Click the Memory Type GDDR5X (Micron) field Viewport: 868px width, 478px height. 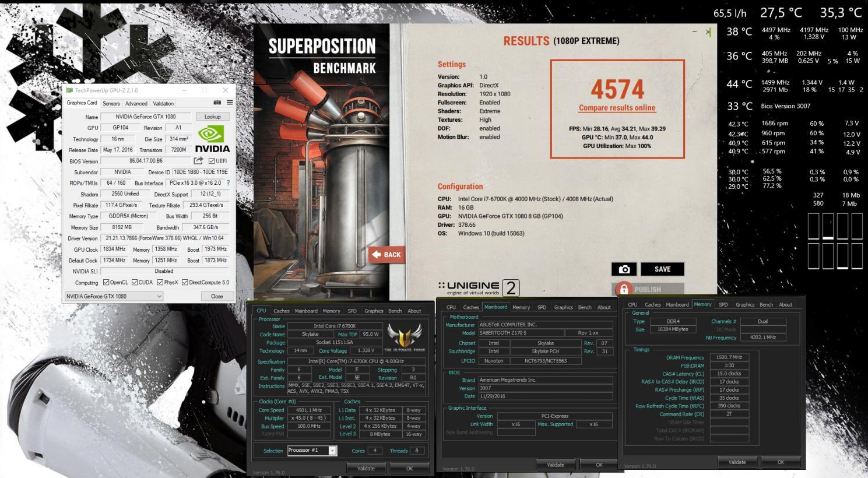click(x=128, y=216)
